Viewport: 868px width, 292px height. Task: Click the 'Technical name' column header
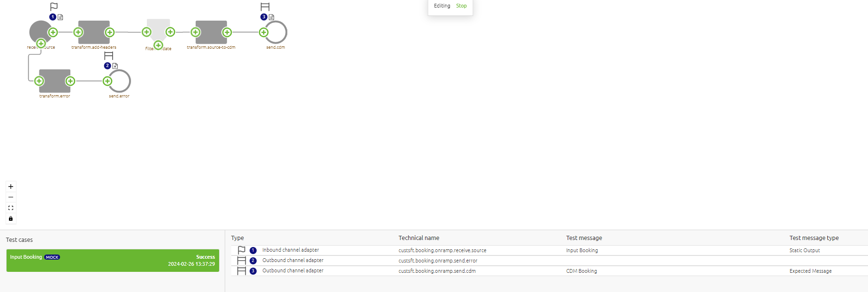tap(419, 238)
